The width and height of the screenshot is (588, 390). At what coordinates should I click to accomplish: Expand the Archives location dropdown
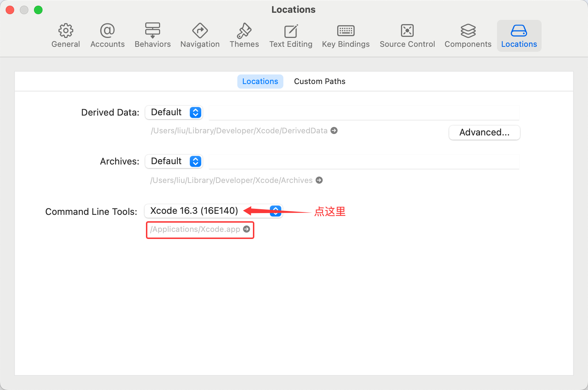click(174, 161)
